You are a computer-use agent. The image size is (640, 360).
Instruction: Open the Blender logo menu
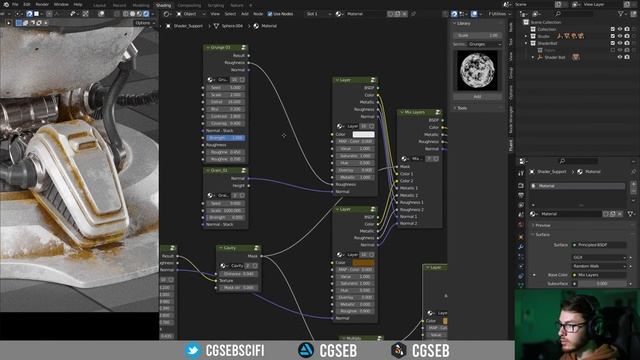5,4
